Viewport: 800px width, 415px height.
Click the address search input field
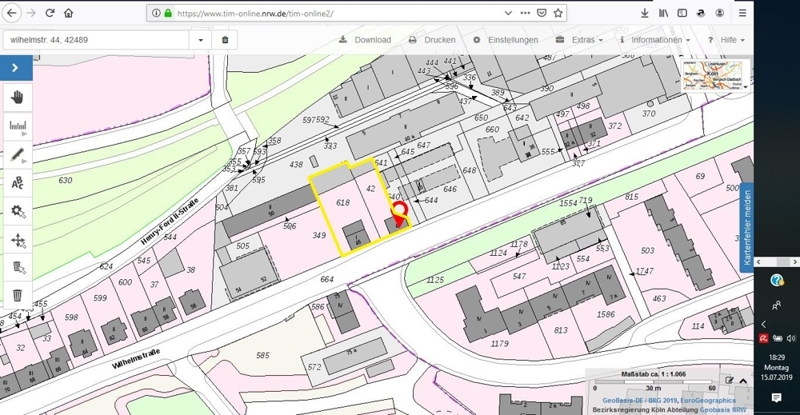tap(95, 40)
